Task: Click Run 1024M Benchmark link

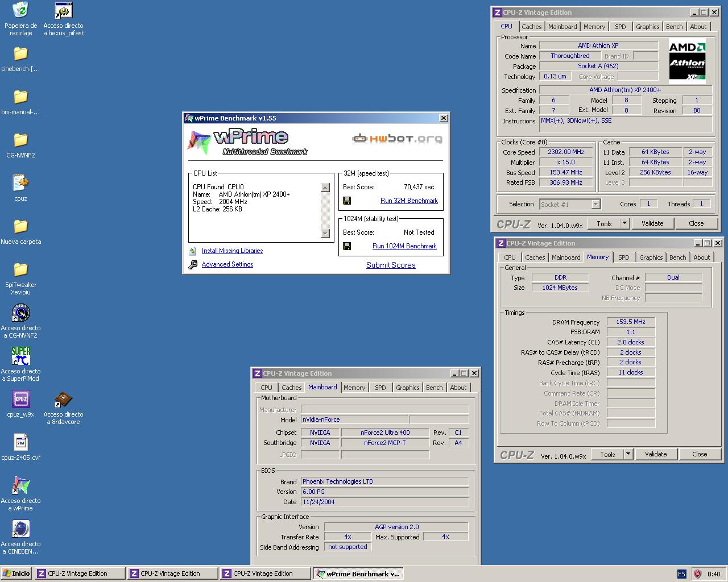Action: pos(404,246)
